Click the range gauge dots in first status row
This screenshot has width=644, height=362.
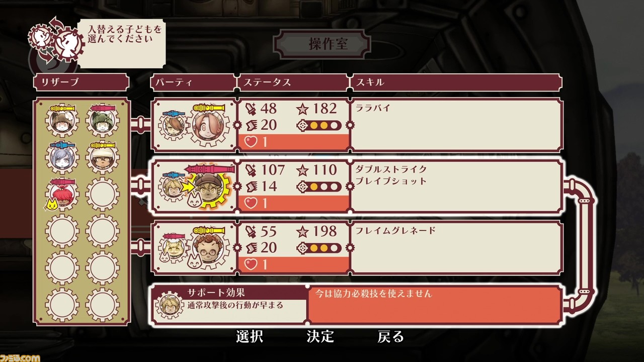pos(319,126)
